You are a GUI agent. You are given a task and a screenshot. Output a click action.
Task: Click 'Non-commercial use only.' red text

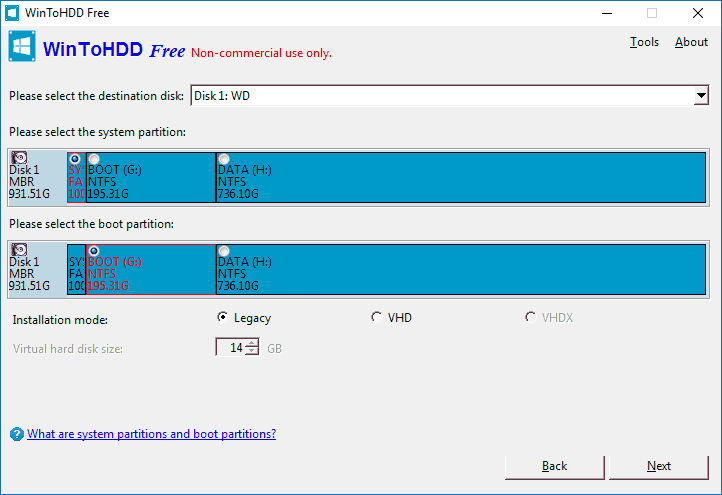coord(261,53)
